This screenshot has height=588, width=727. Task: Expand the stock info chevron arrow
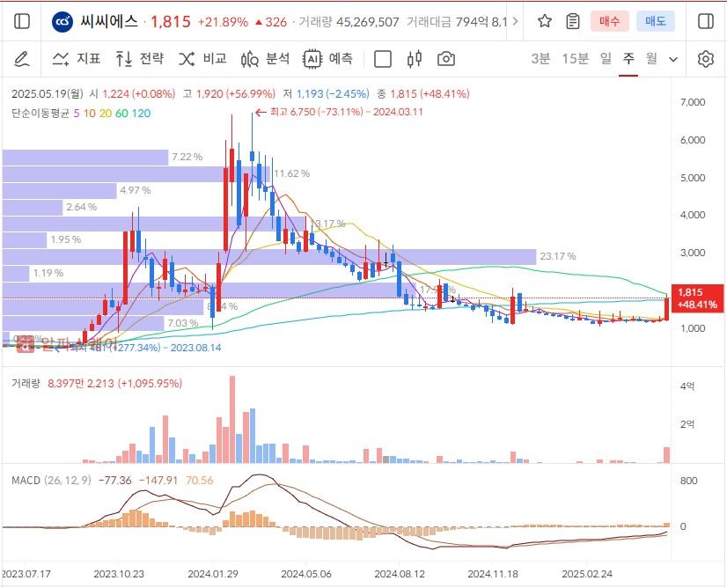(x=515, y=21)
